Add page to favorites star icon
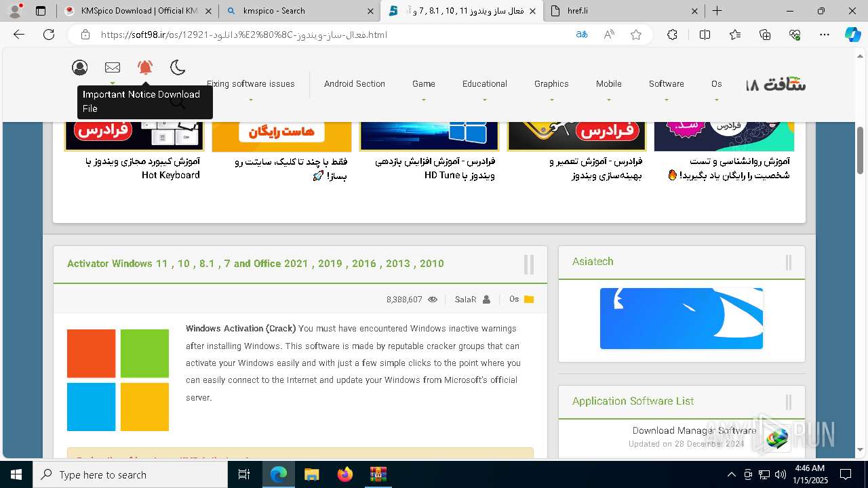Screen dimensions: 868x488 pyautogui.click(x=636, y=35)
